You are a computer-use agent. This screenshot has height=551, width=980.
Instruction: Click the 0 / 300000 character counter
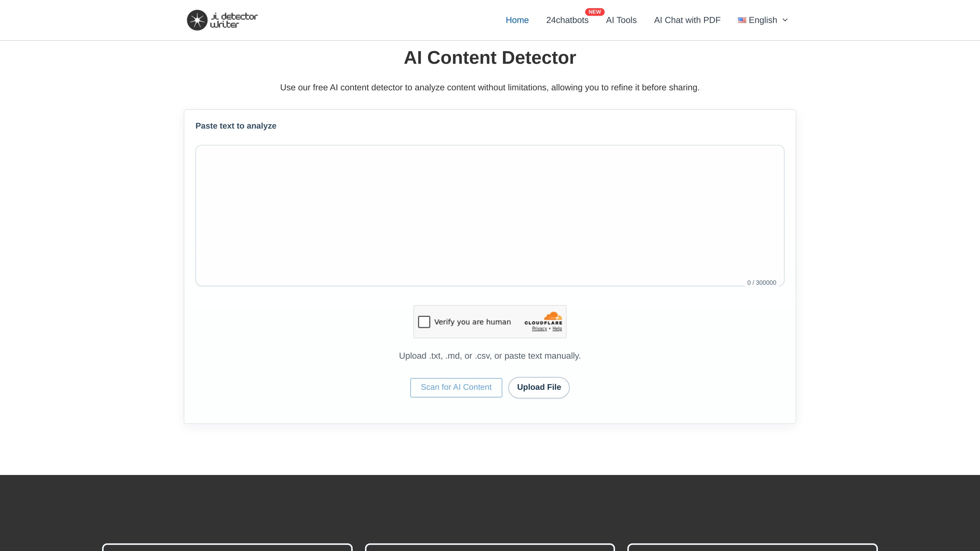tap(762, 283)
